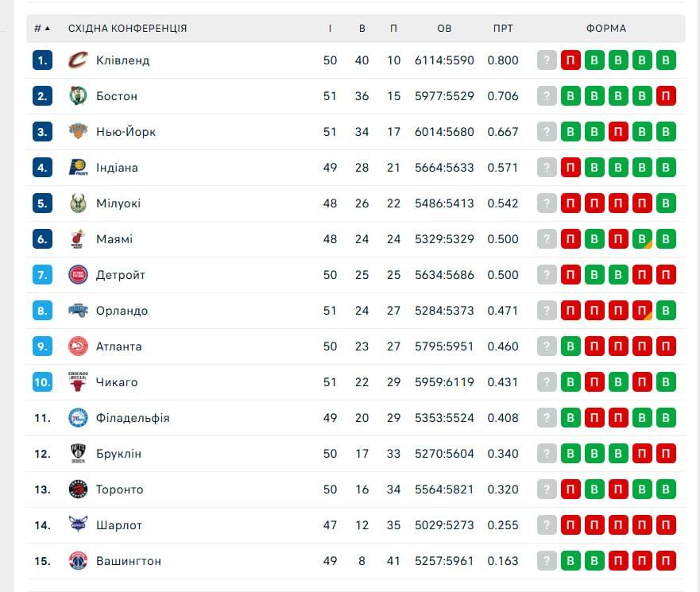Click the Boston Celtics logo icon

(x=78, y=96)
